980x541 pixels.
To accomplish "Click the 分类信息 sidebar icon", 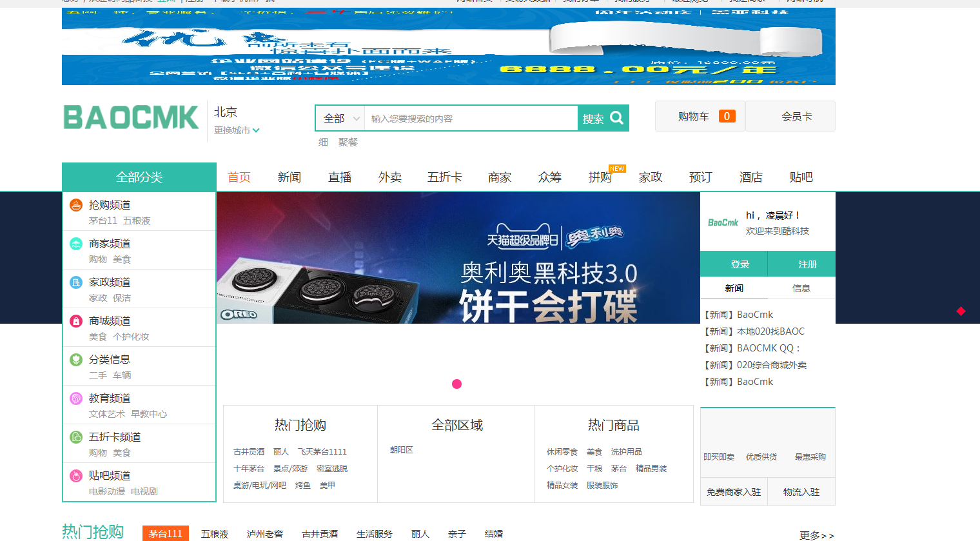I will [76, 360].
